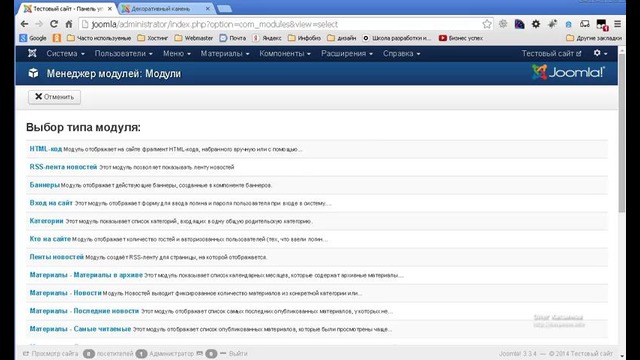The image size is (640, 360).
Task: Open the Инфобиз bookmarks folder
Action: coord(304,38)
